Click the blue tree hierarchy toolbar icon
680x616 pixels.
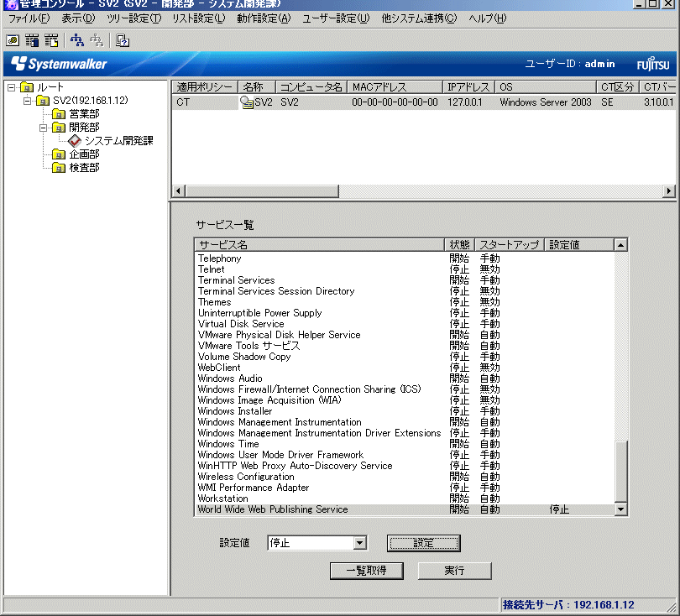pyautogui.click(x=77, y=39)
